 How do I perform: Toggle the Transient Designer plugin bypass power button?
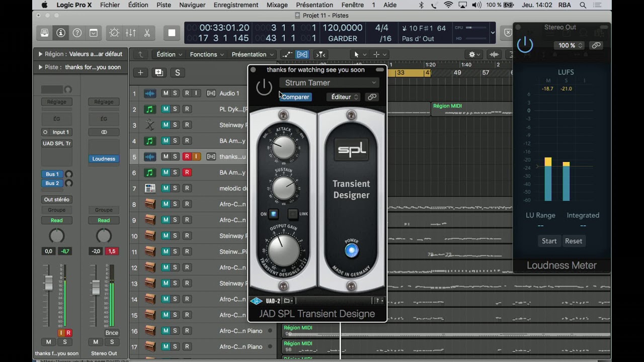click(x=264, y=87)
